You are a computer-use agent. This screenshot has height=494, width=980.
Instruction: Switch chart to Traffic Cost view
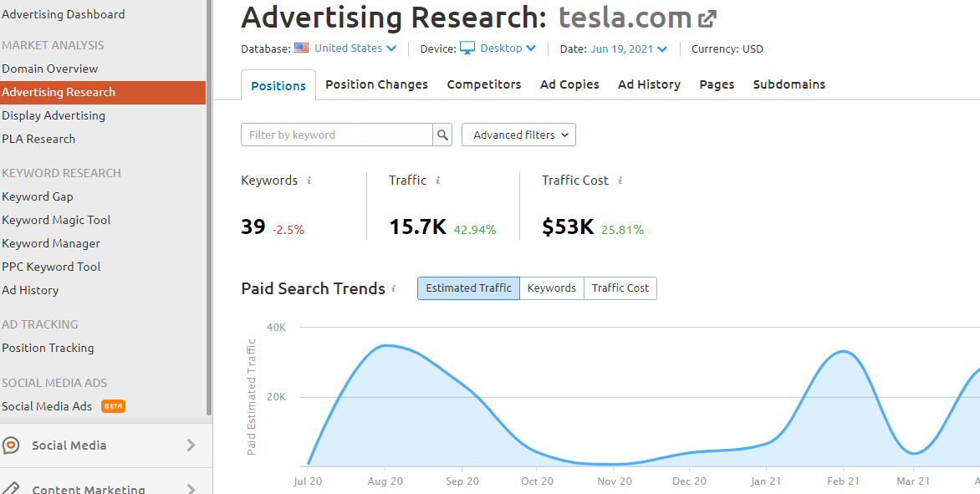tap(620, 288)
